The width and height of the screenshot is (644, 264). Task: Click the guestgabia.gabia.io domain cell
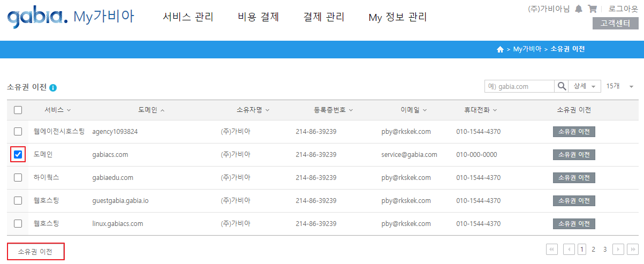point(120,200)
